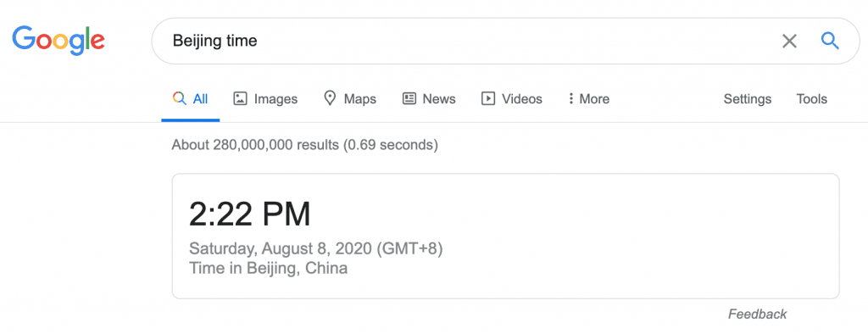Viewport: 868px width, 334px height.
Task: Click the Videos play icon
Action: (x=487, y=98)
